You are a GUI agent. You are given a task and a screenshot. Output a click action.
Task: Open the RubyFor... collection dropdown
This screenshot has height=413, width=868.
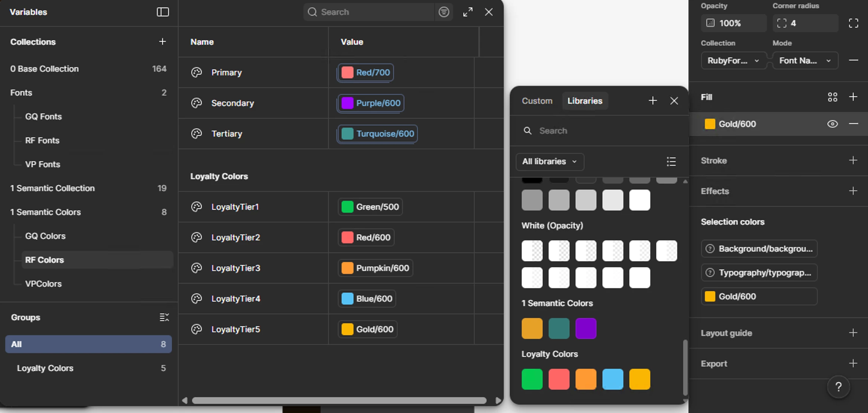[733, 60]
